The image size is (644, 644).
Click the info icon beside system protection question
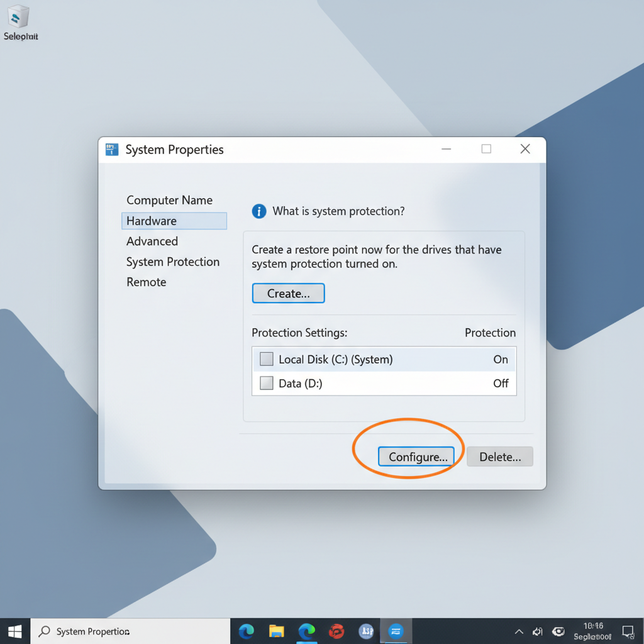(258, 211)
